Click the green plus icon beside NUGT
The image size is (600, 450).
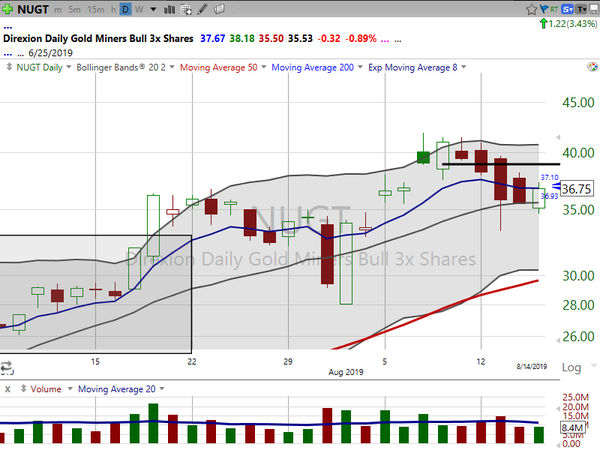(9, 9)
